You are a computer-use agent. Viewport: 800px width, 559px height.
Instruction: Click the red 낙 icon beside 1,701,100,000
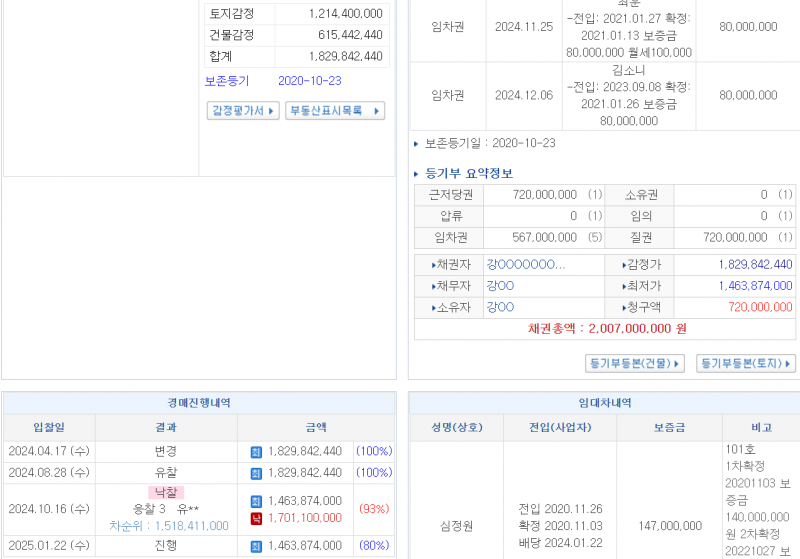(x=256, y=518)
